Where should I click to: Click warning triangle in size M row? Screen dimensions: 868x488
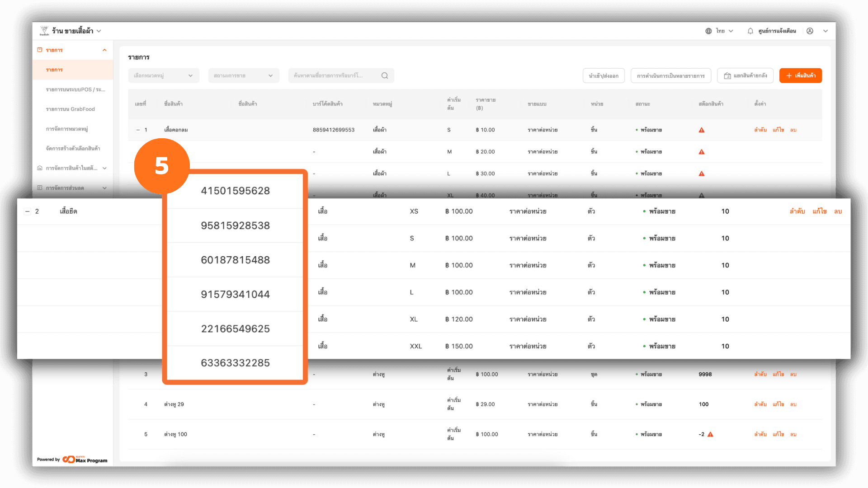coord(702,152)
